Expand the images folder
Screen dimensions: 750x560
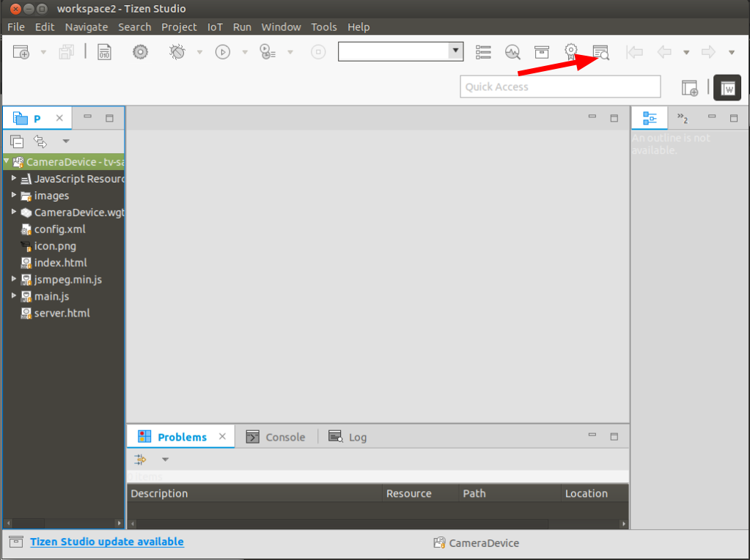pos(14,195)
